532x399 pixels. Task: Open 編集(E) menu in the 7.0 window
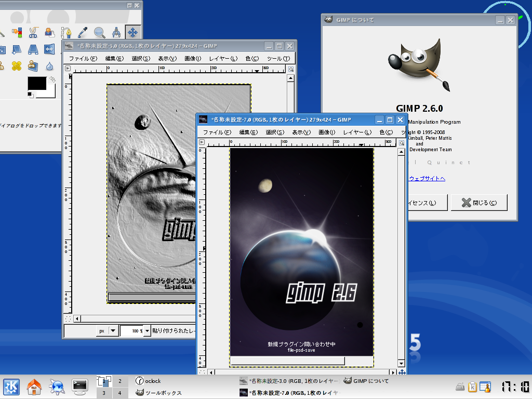[x=248, y=132]
